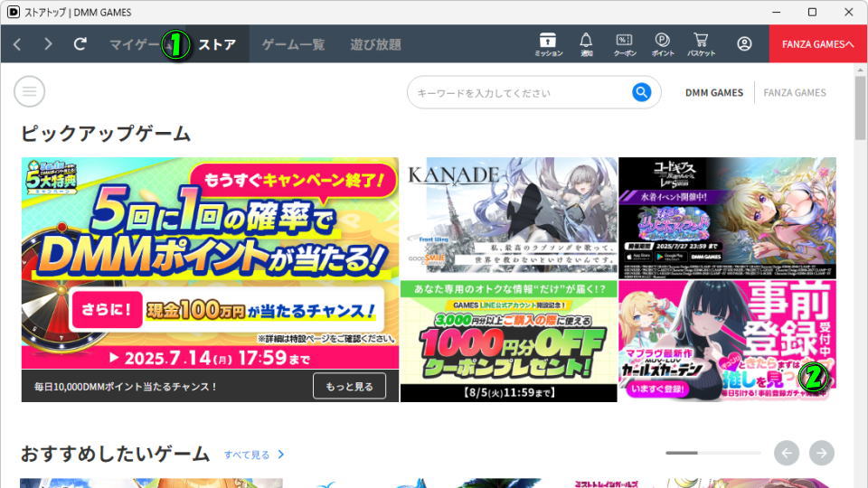Show previous recommended games with left arrow
This screenshot has height=488, width=868.
[x=787, y=453]
